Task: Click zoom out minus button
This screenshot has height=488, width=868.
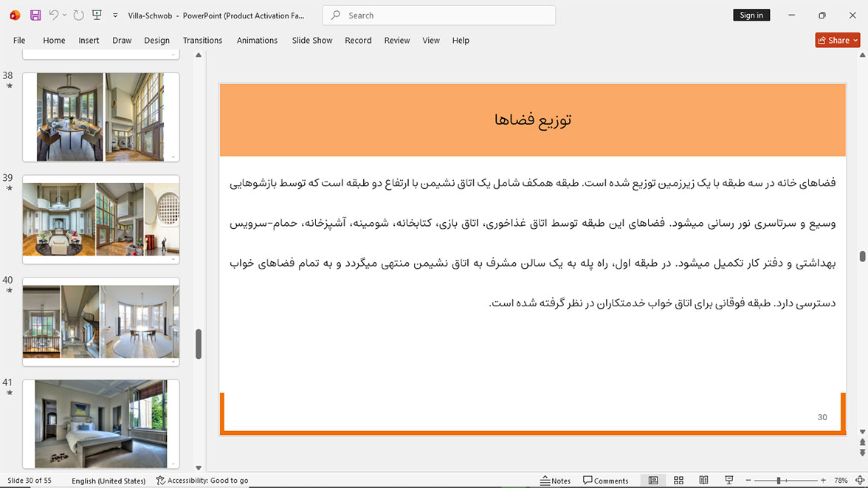Action: (748, 480)
